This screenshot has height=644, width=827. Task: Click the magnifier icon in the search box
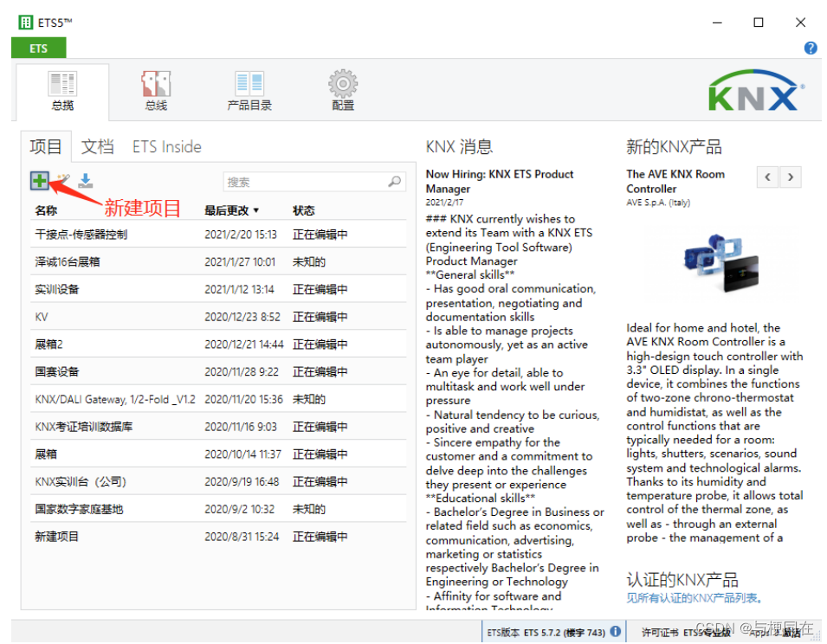click(x=394, y=182)
